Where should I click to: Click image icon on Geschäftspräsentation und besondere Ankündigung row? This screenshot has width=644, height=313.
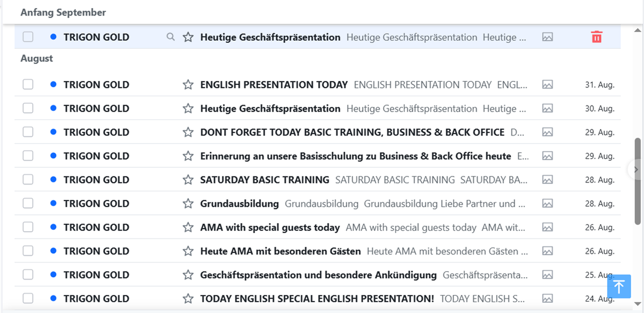[547, 275]
